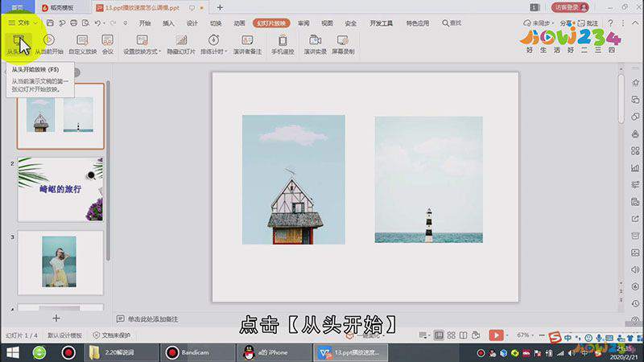Click the undo arrow
This screenshot has height=362, width=644.
[x=97, y=23]
